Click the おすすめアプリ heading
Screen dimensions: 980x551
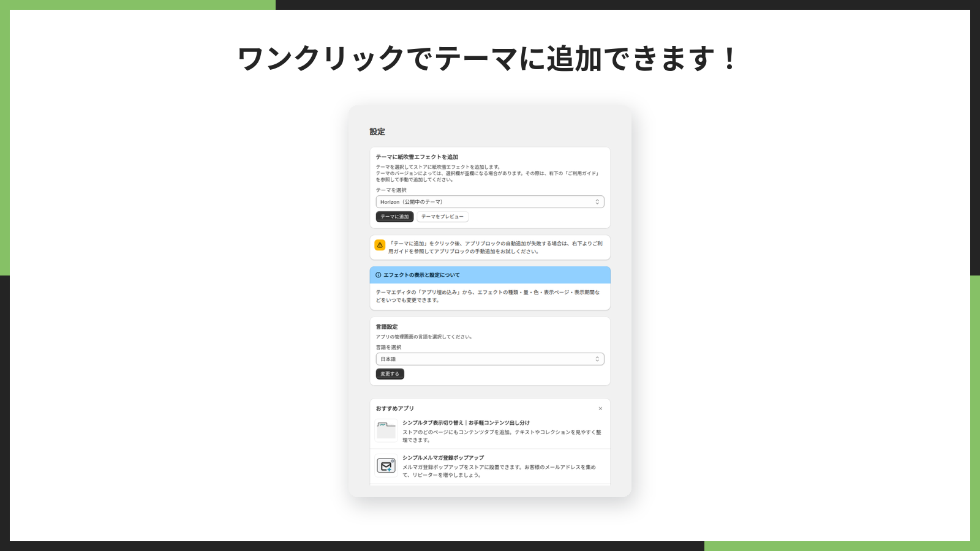click(x=395, y=408)
